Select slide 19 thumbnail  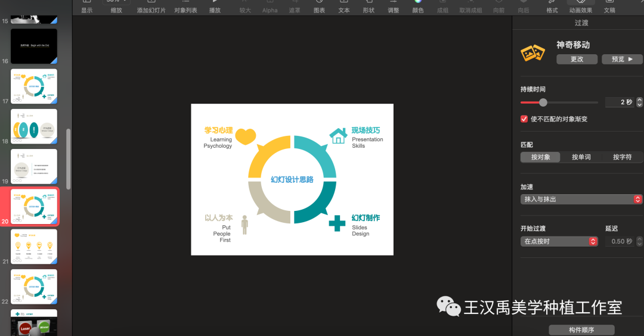(33, 166)
